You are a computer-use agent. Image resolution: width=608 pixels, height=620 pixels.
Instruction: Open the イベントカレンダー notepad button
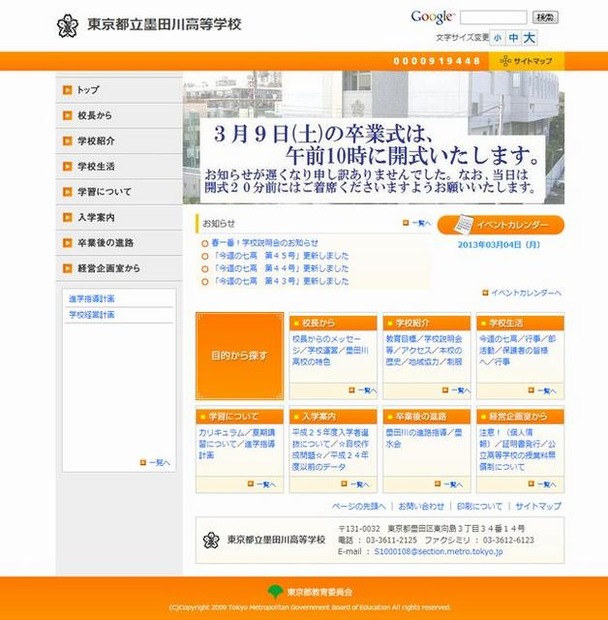(500, 225)
